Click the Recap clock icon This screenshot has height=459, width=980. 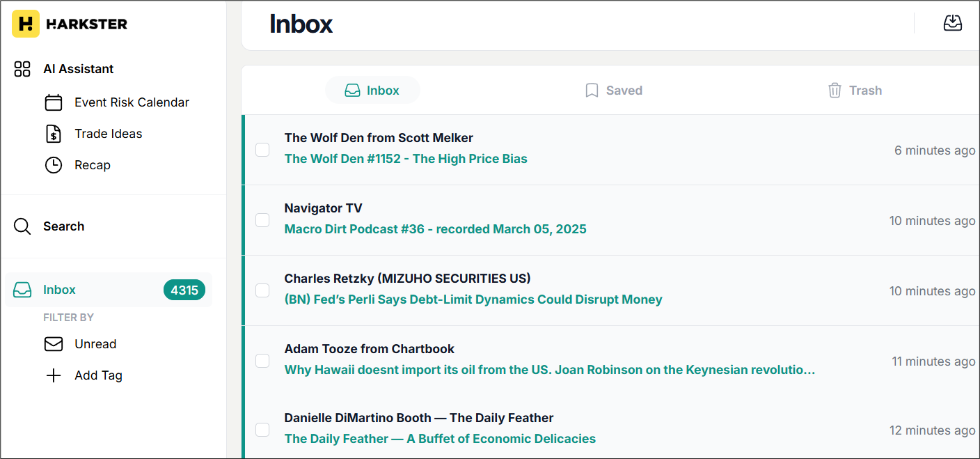click(x=54, y=165)
